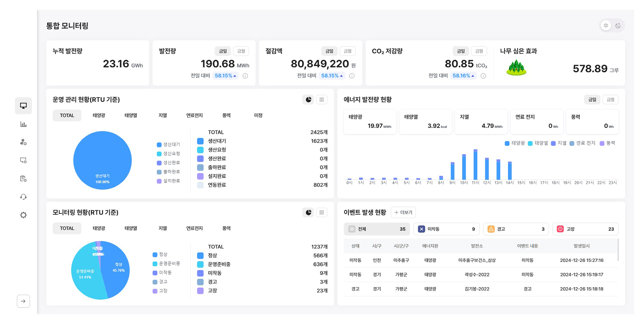The image size is (644, 324).
Task: Open the settings gear in sidebar
Action: click(x=23, y=215)
